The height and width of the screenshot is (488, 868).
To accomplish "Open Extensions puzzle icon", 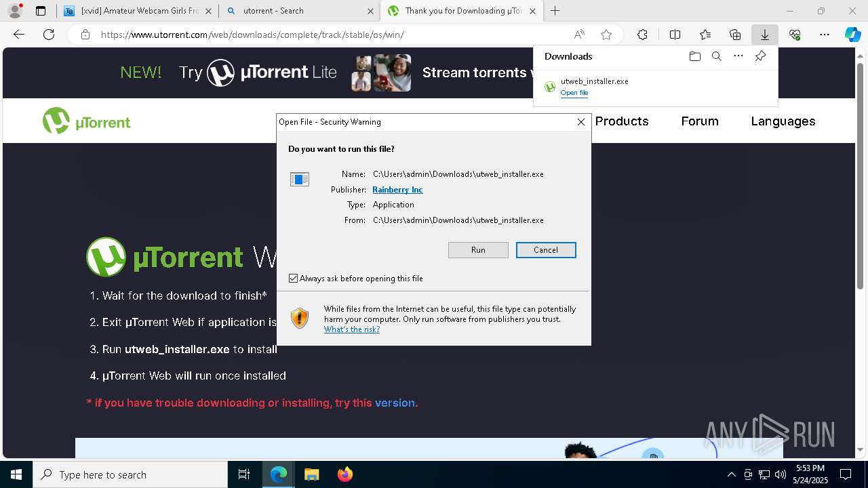I will point(642,35).
